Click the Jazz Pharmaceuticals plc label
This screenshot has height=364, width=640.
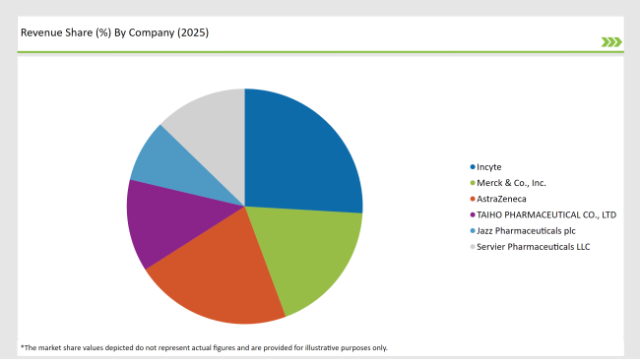526,231
